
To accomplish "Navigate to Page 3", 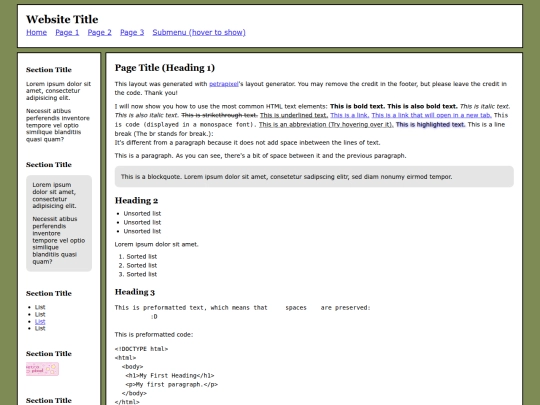I will 132,32.
